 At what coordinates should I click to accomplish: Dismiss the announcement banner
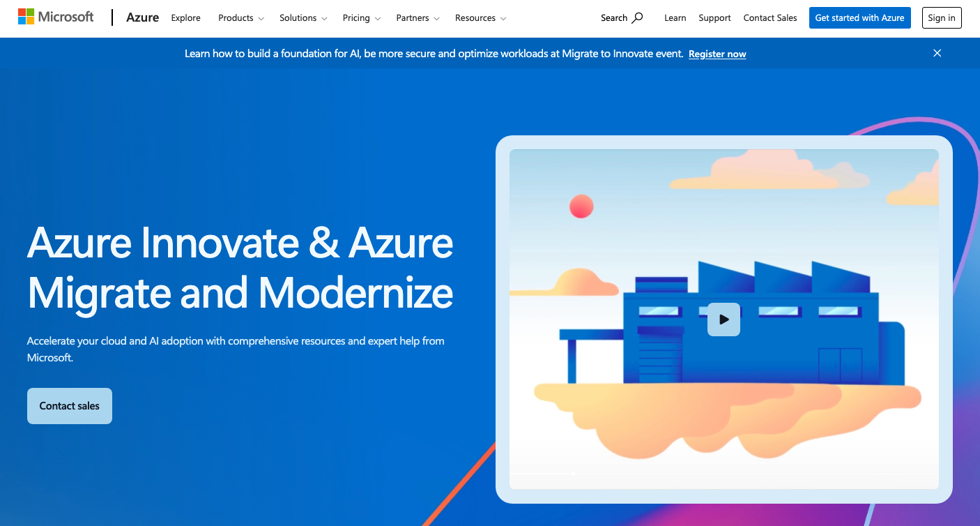tap(937, 53)
